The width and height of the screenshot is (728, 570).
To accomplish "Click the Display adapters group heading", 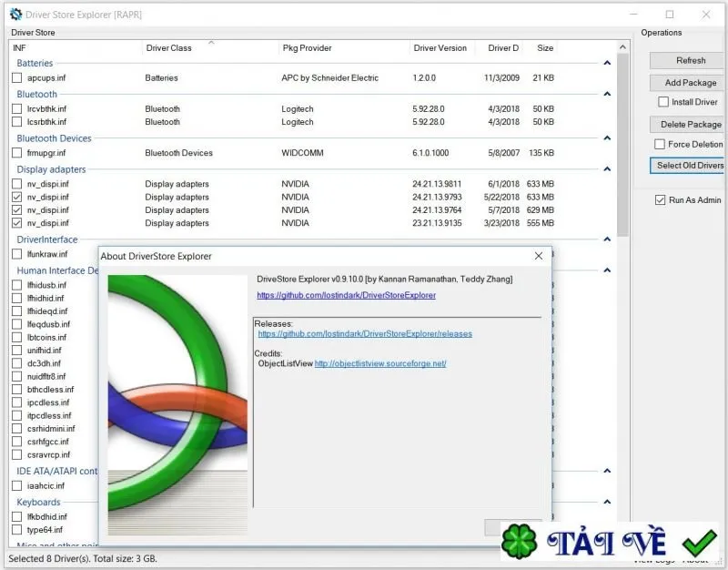I will (x=51, y=169).
